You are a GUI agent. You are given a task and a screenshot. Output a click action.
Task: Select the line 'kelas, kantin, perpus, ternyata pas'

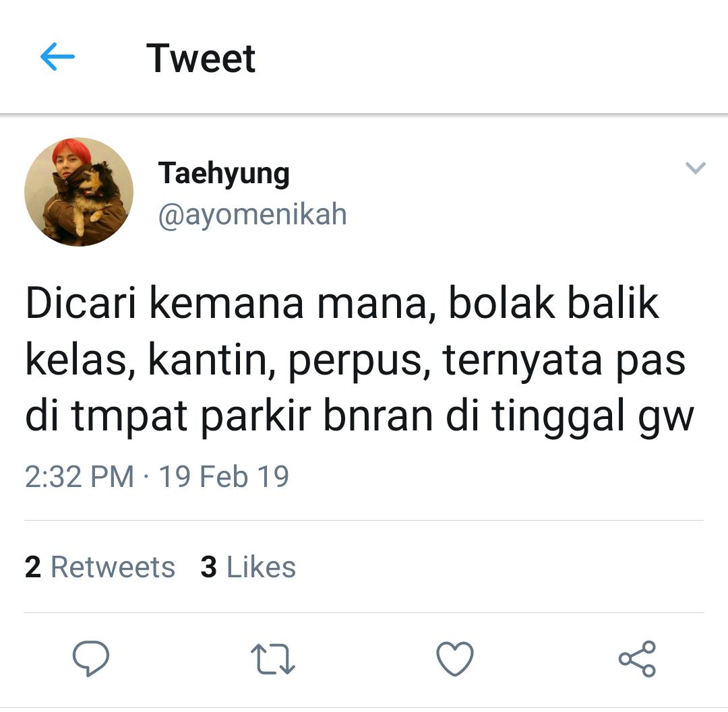(x=355, y=360)
